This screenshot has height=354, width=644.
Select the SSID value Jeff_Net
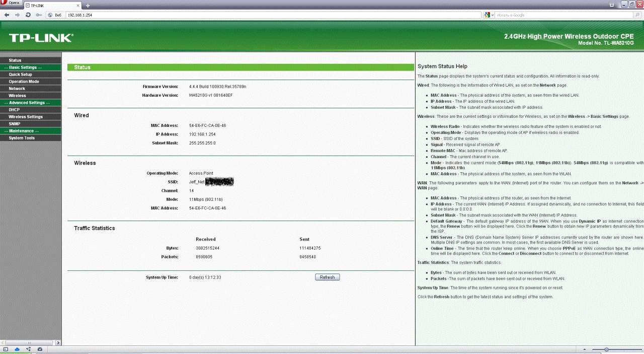[x=197, y=182]
